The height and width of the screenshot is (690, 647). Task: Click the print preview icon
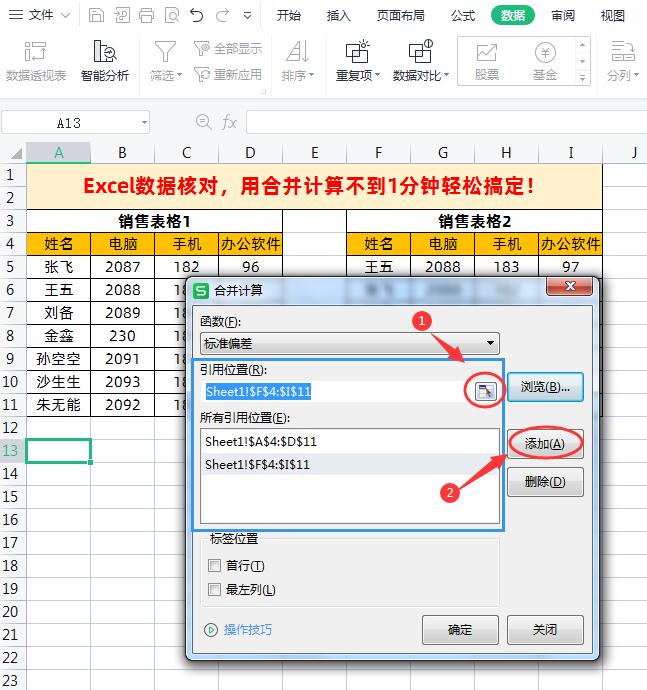pos(172,15)
